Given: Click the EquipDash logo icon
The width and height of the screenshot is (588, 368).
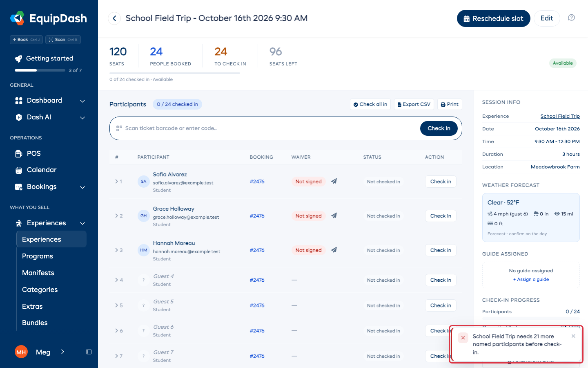Looking at the screenshot, I should pyautogui.click(x=17, y=18).
